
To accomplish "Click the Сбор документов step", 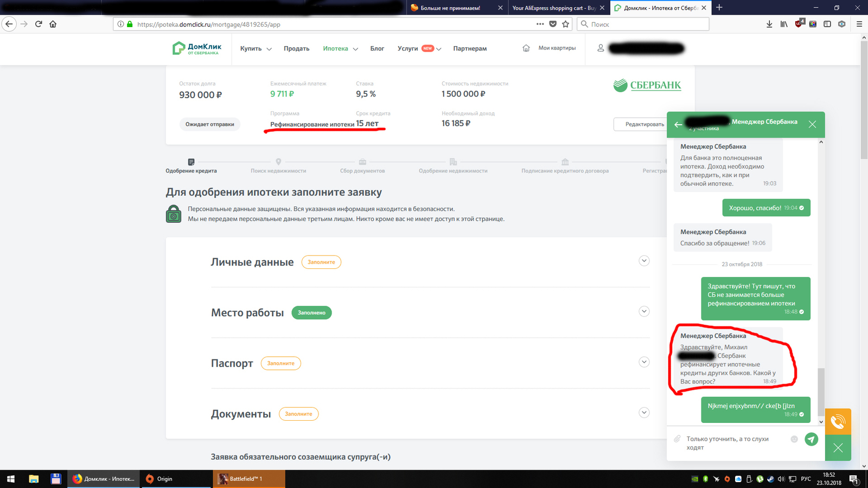I will 362,166.
